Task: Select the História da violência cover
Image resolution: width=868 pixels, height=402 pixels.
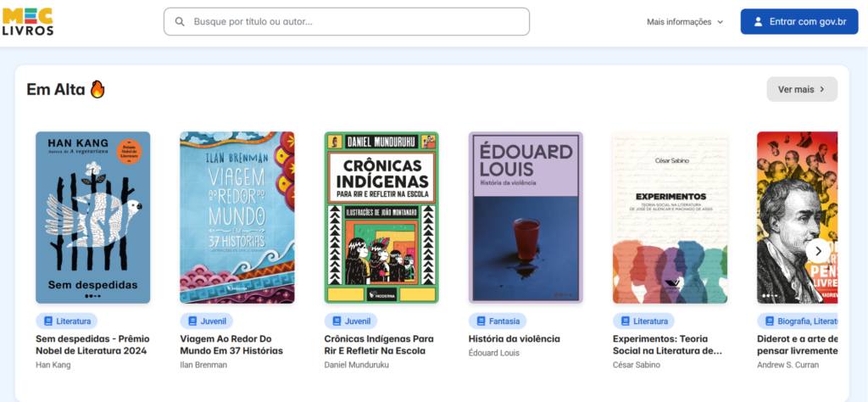Action: pyautogui.click(x=526, y=217)
